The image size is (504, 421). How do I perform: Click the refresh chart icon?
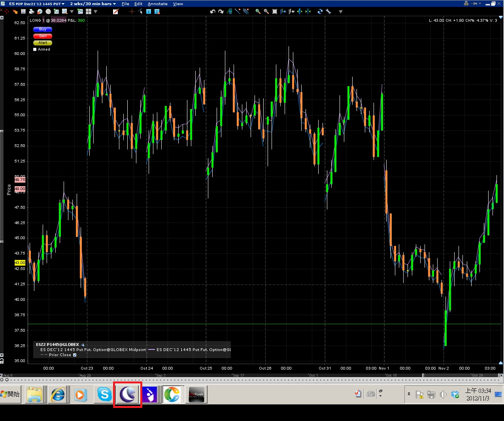[320, 11]
